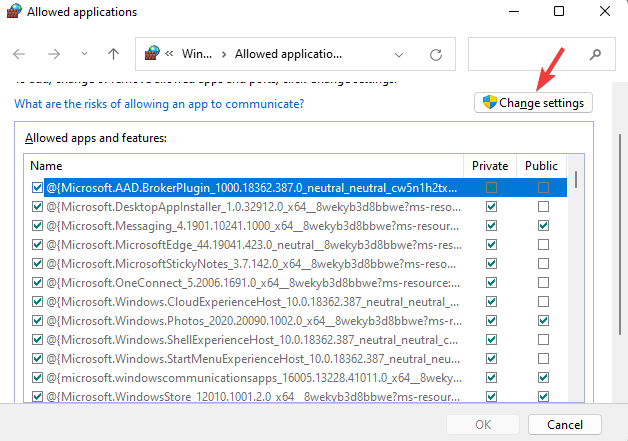
Task: Toggle the OneConnect app checkbox
Action: [37, 283]
